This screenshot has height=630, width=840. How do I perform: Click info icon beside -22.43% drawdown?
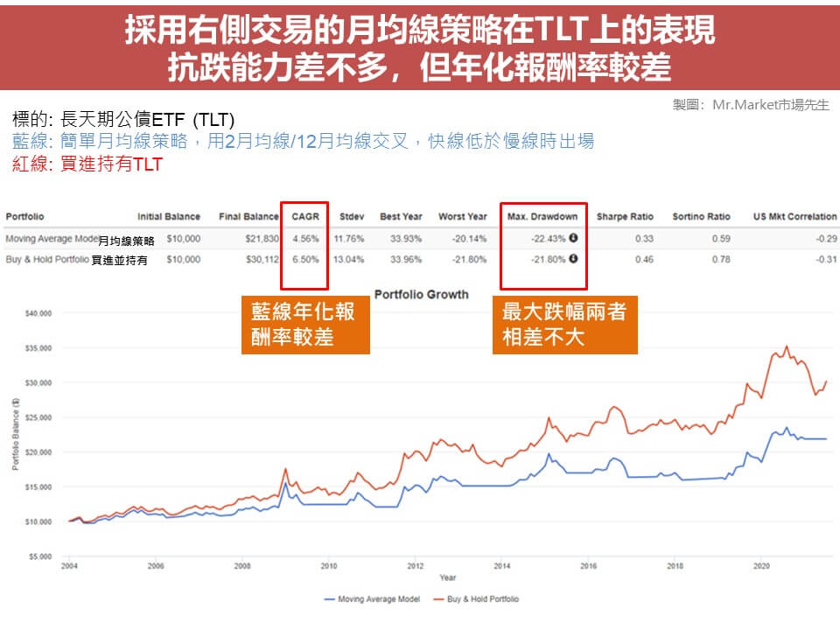pos(573,238)
